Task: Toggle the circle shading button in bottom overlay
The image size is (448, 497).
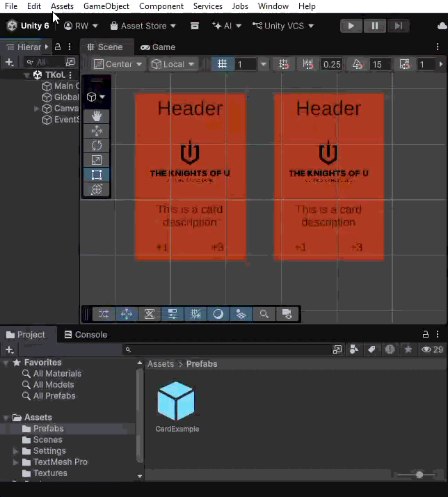Action: [x=218, y=314]
